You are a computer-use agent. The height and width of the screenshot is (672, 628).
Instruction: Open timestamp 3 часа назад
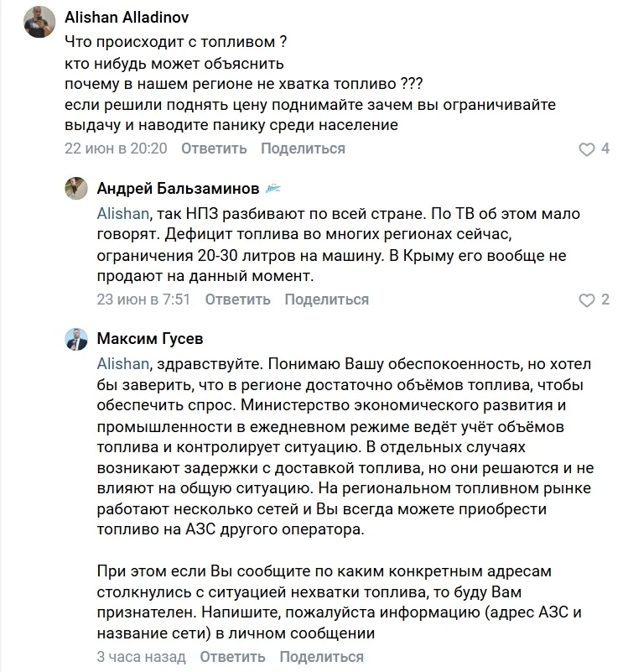141,657
